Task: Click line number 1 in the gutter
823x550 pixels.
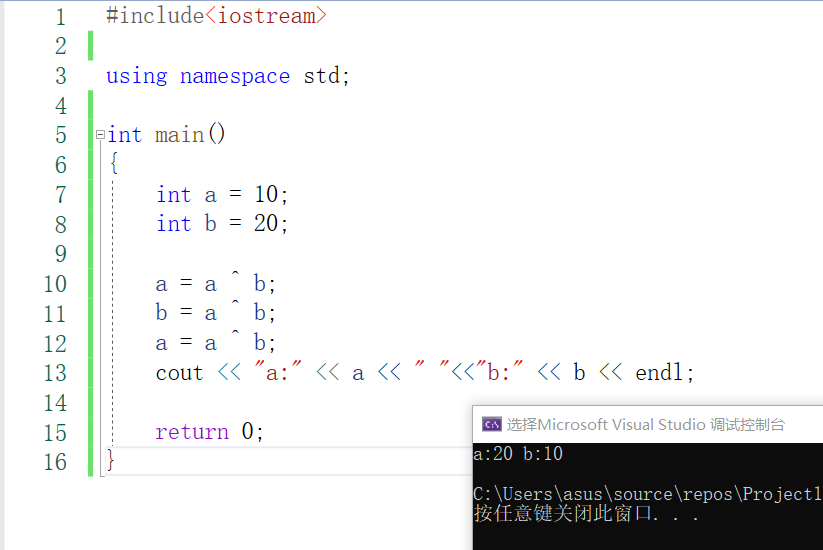Action: (61, 17)
